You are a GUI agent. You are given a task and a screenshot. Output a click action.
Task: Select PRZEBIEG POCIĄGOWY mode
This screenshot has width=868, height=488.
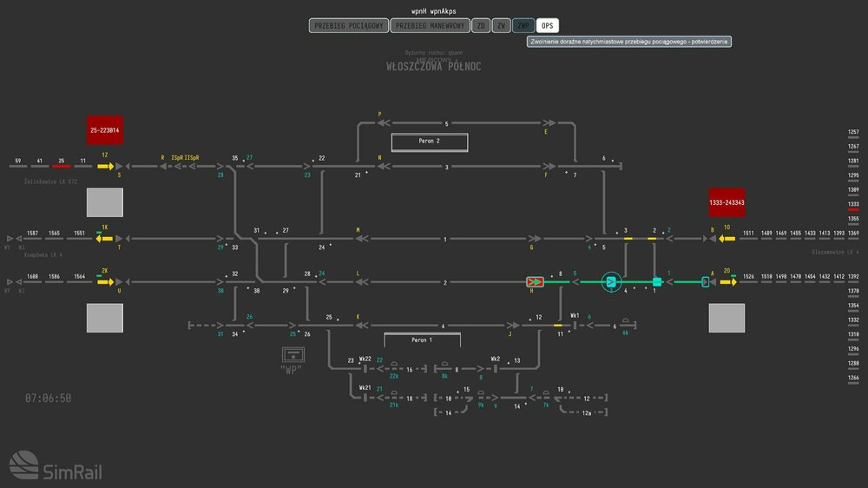(x=348, y=26)
